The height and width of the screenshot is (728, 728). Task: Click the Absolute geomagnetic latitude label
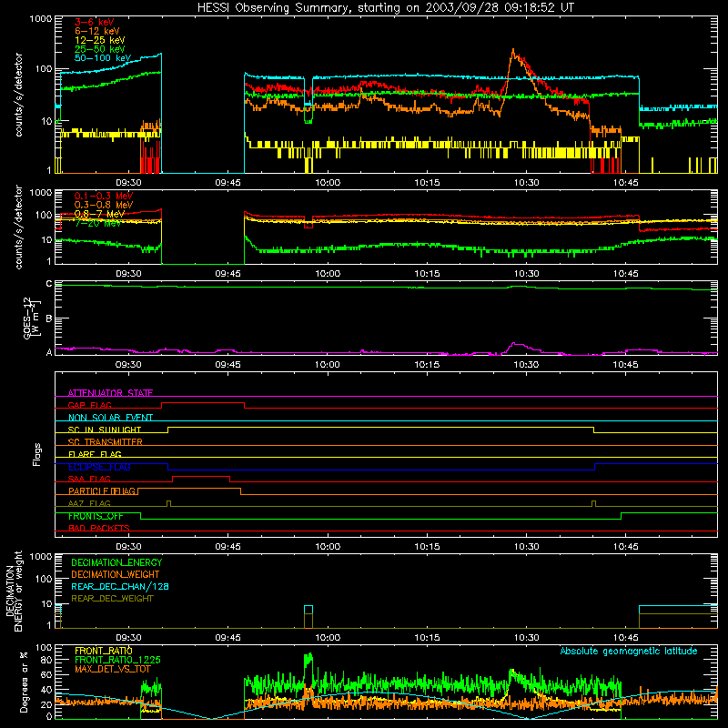click(x=629, y=652)
